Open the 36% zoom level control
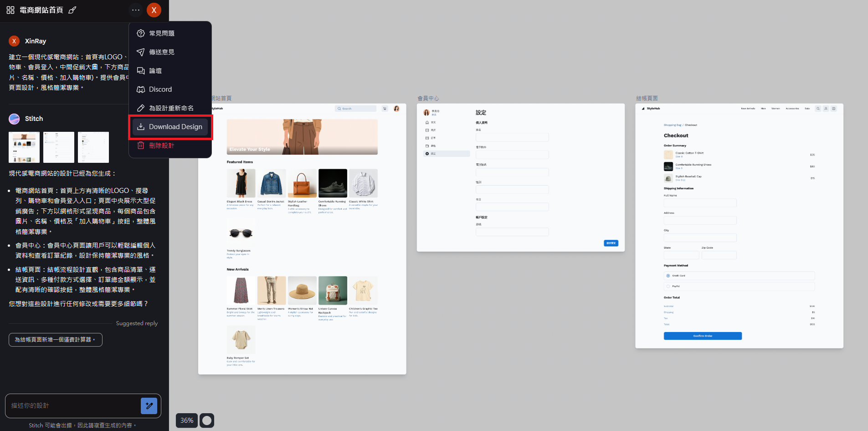868x431 pixels. point(187,420)
